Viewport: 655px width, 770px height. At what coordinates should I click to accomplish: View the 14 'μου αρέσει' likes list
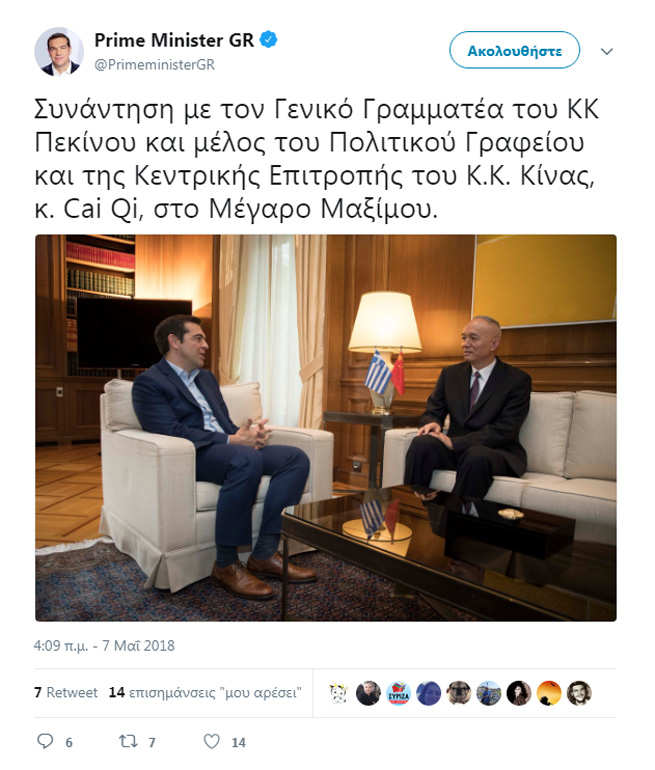pyautogui.click(x=205, y=692)
